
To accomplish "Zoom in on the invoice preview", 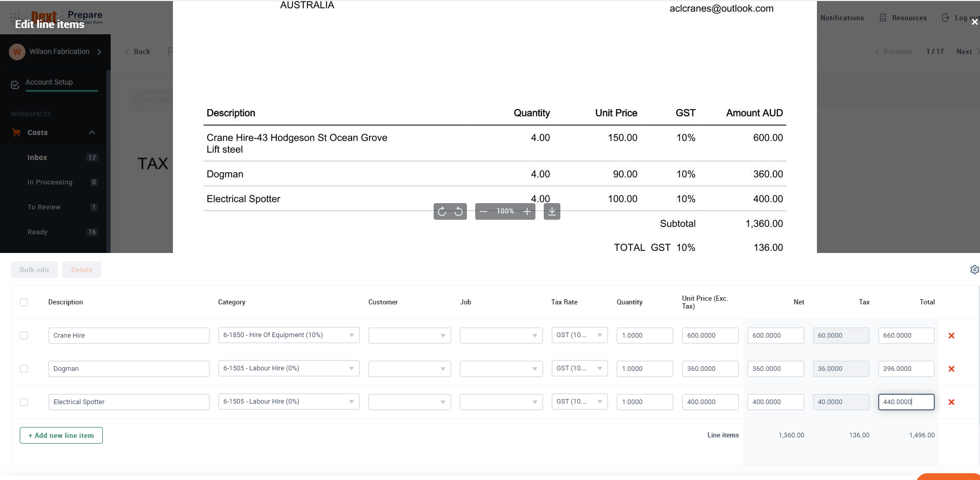I will click(527, 211).
